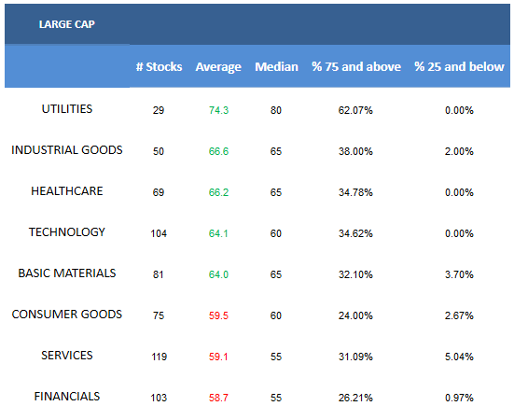The image size is (514, 420).
Task: Click the CONSUMER GOODS row label
Action: click(x=67, y=315)
